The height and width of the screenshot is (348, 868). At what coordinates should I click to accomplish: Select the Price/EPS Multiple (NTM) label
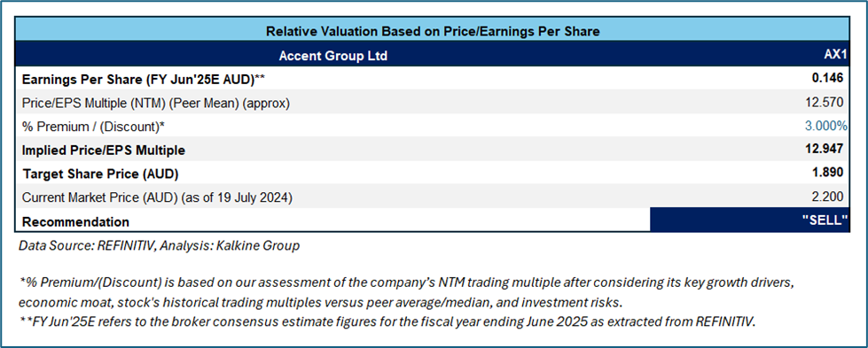point(155,103)
